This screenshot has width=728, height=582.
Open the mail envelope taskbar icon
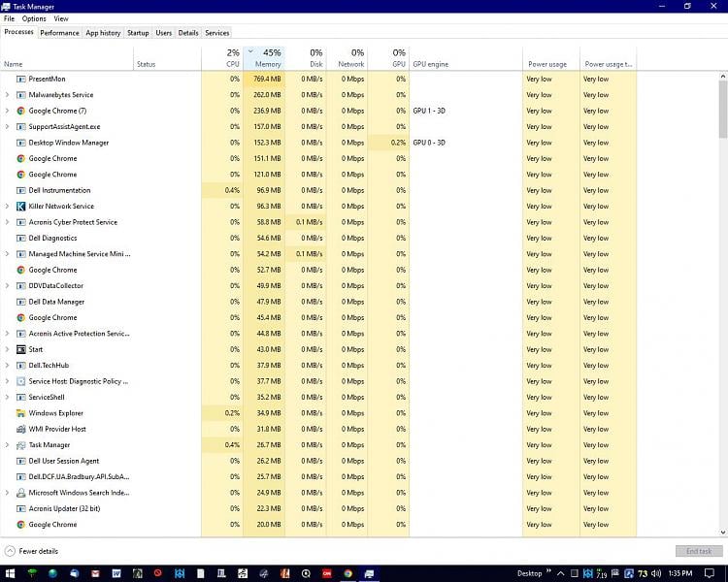point(95,573)
